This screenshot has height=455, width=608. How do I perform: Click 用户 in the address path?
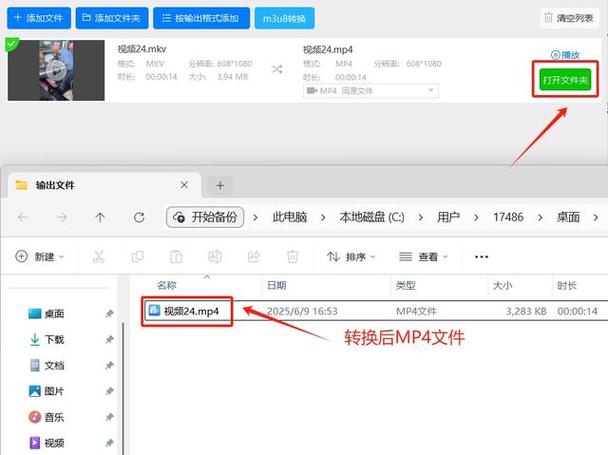[x=448, y=217]
